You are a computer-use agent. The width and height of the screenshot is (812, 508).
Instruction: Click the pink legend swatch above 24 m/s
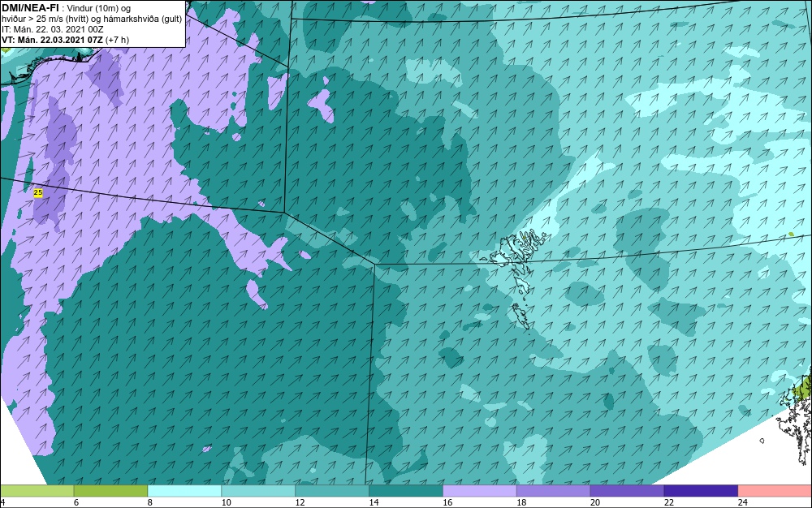[775, 491]
